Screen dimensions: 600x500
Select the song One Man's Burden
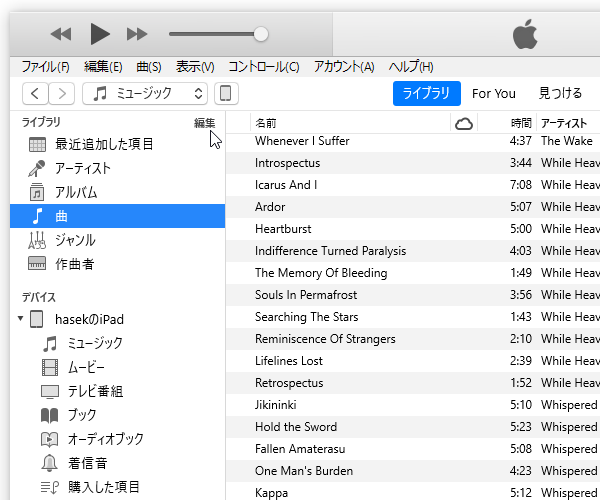point(304,471)
